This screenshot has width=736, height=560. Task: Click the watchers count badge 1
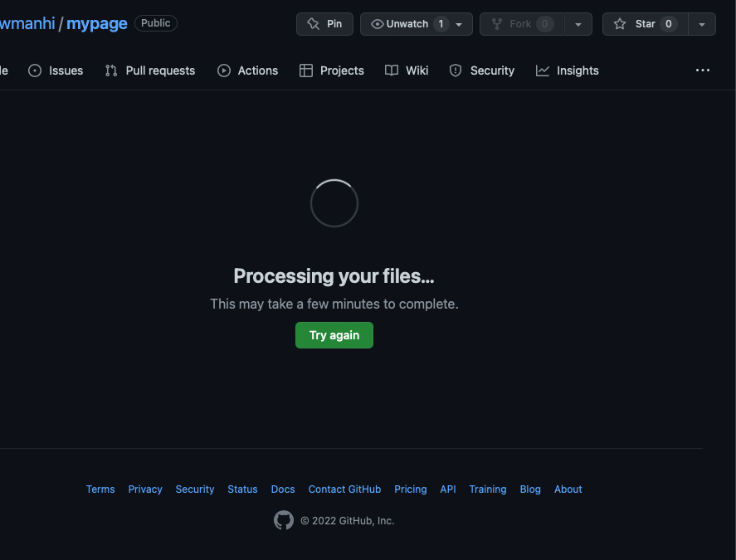pyautogui.click(x=441, y=24)
